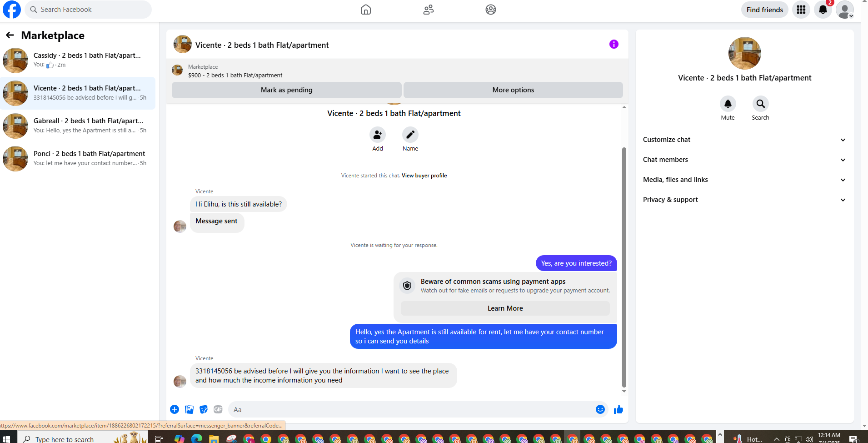Click Vicente's avatar beside last message

pyautogui.click(x=180, y=381)
